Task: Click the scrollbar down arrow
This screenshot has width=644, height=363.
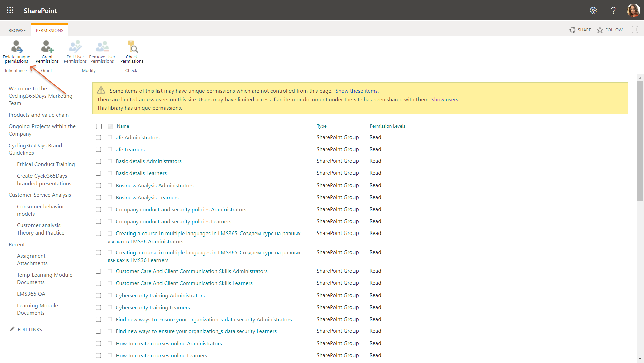Action: pos(640,359)
